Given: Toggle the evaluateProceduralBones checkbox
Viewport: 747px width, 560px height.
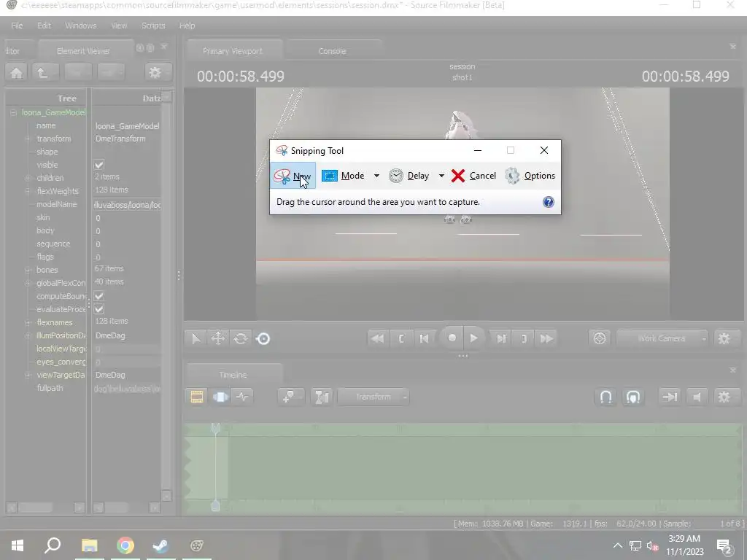Looking at the screenshot, I should [99, 309].
